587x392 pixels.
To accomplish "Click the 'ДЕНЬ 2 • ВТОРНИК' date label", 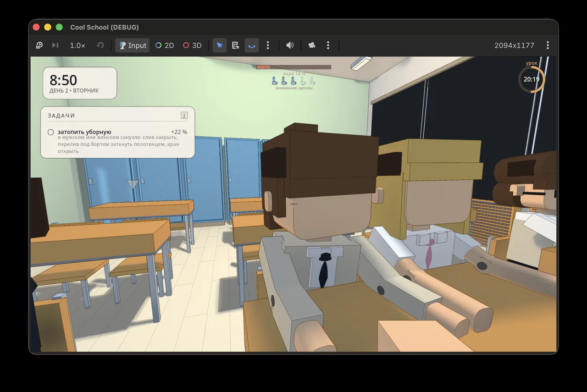I will click(74, 91).
